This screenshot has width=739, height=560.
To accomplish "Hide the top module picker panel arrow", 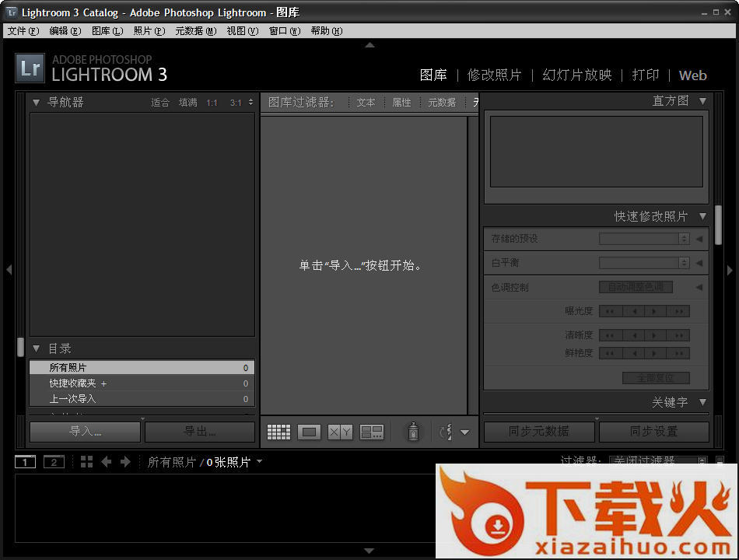I will [370, 45].
